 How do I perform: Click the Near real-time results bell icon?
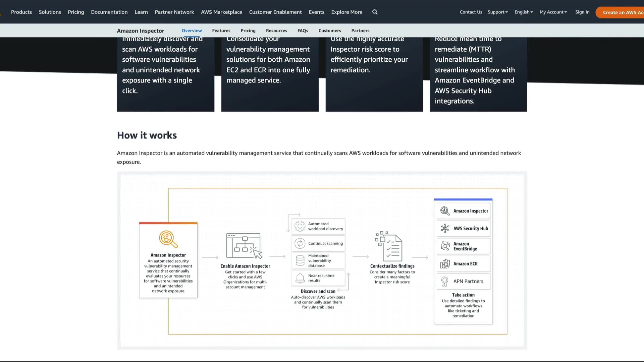click(x=300, y=278)
